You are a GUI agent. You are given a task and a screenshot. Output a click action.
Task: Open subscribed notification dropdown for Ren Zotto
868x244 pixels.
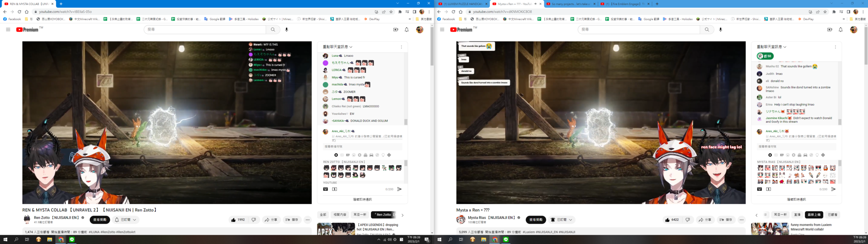[x=126, y=220]
